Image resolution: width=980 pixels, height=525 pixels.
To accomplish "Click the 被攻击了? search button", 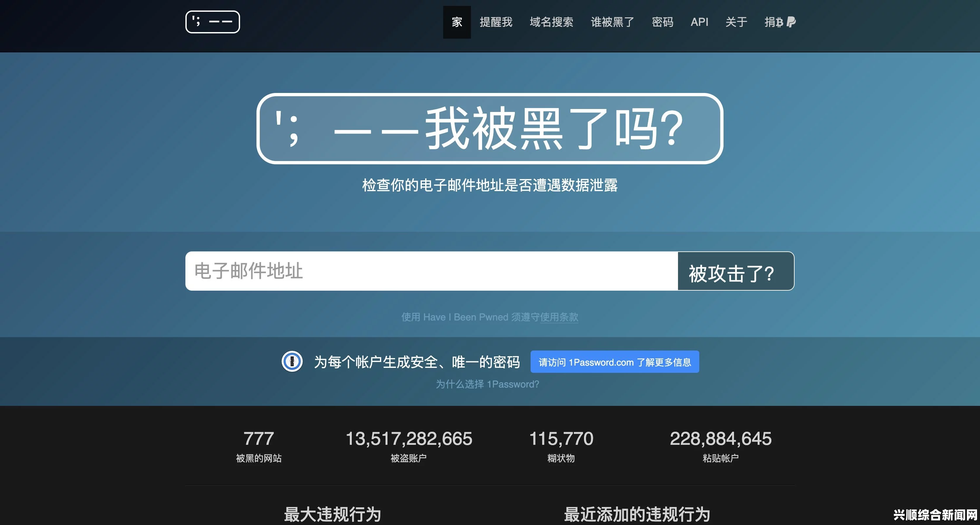I will [736, 271].
